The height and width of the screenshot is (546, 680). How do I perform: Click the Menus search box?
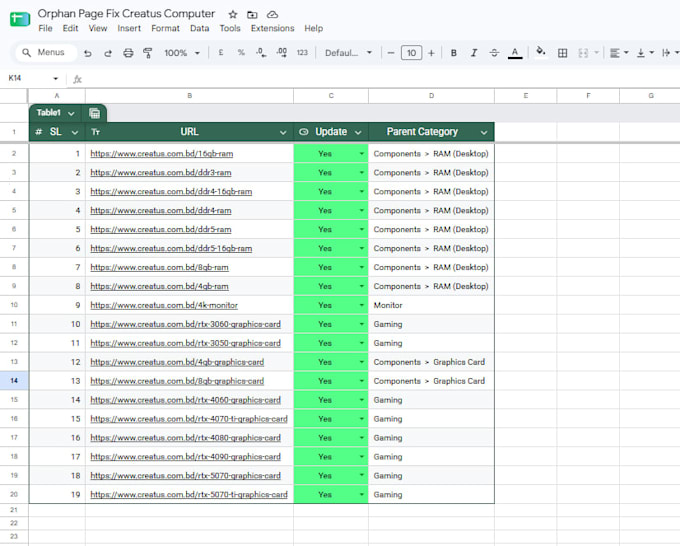click(x=46, y=52)
